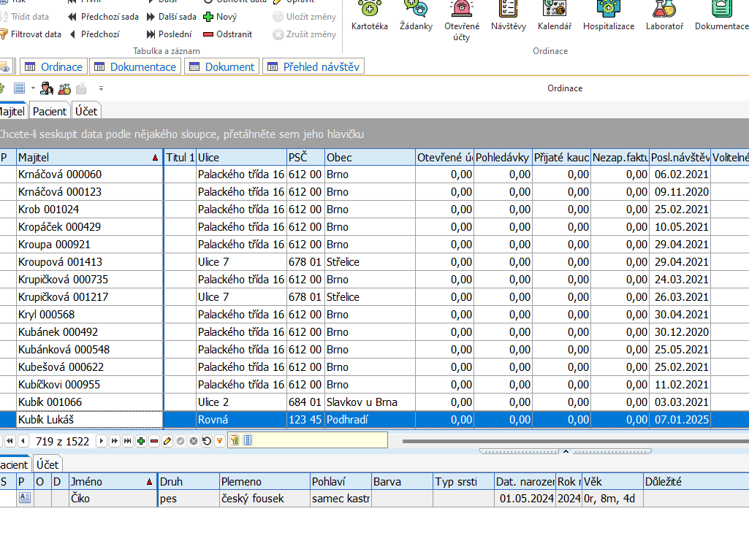Switch to the Ordinace window tab

pyautogui.click(x=54, y=67)
